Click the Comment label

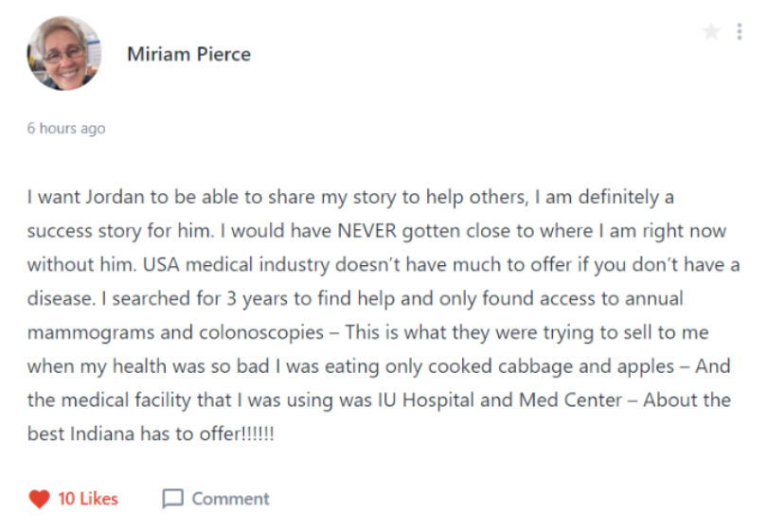pos(230,499)
